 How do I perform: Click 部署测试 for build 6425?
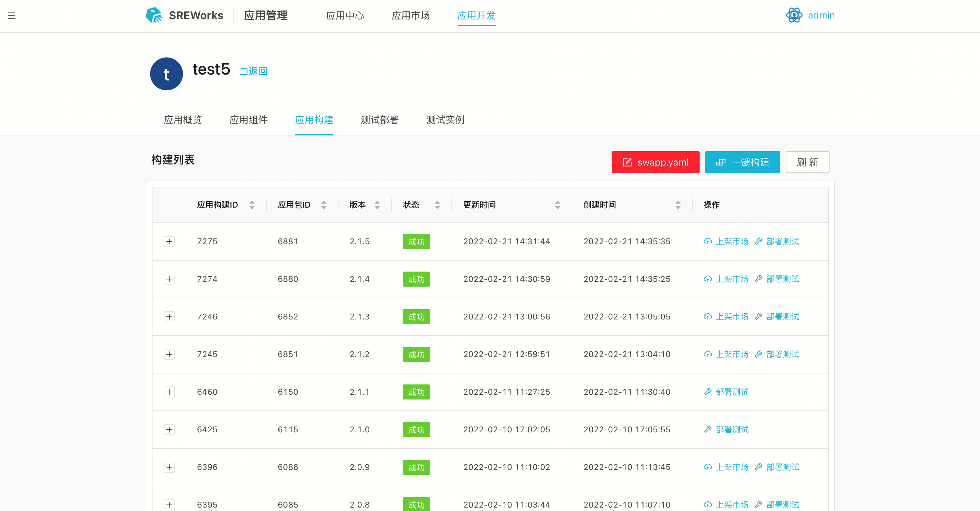[x=726, y=430]
